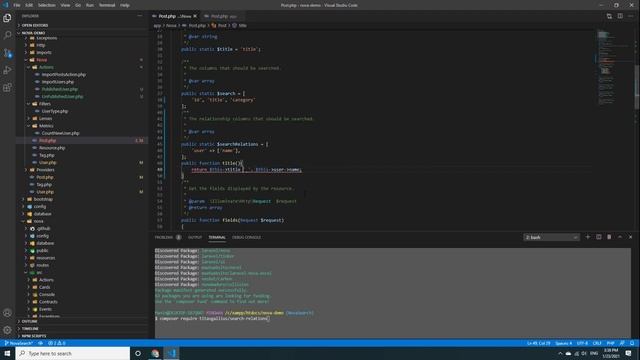Open the Source Control view
This screenshot has height=360, width=640.
(x=7, y=53)
